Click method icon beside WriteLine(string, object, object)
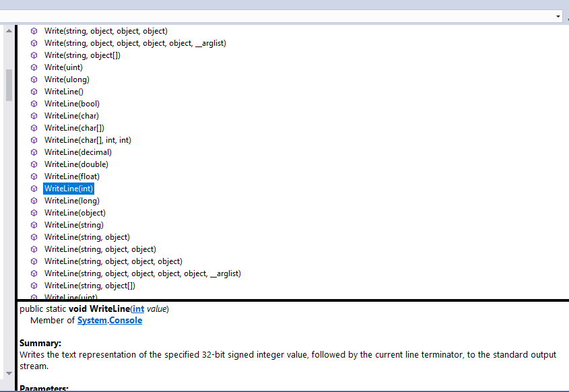 click(x=34, y=249)
